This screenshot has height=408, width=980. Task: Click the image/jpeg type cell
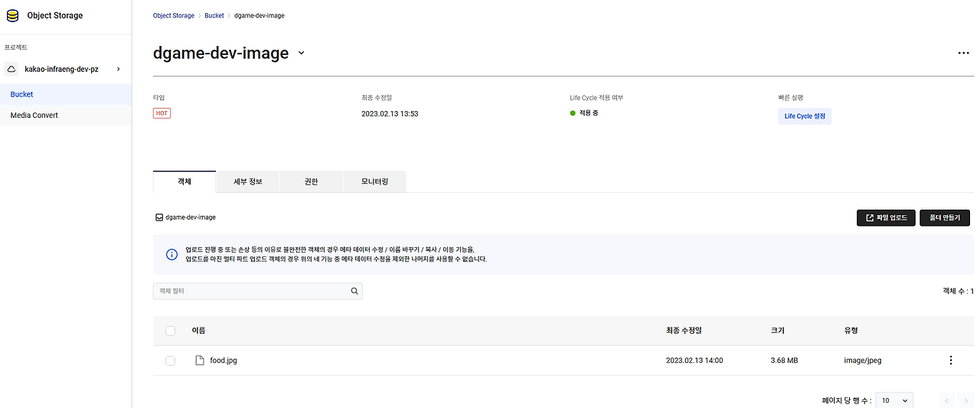click(863, 361)
